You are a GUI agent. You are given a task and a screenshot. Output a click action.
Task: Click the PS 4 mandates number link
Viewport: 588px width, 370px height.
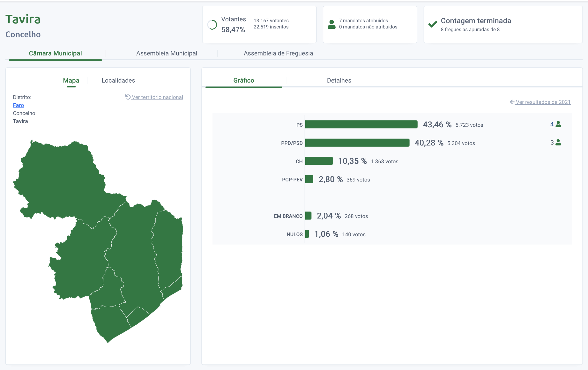click(x=552, y=124)
